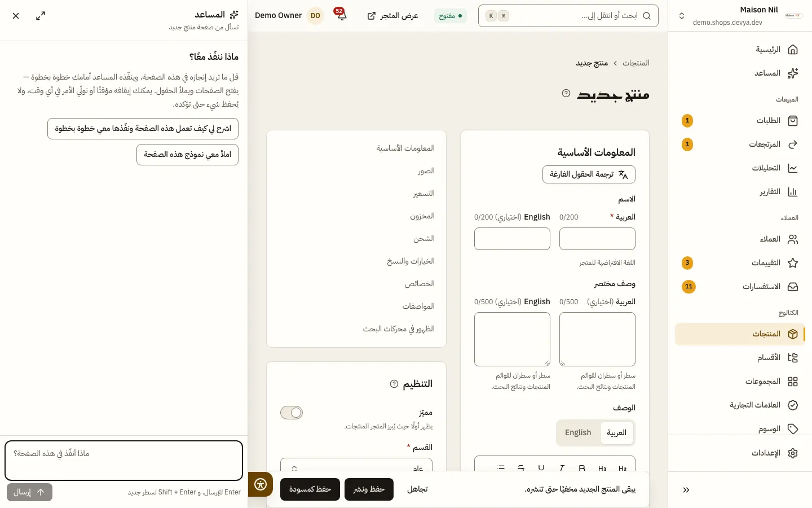Open العملاء customers in sidebar
812x508 pixels.
coord(740,239)
